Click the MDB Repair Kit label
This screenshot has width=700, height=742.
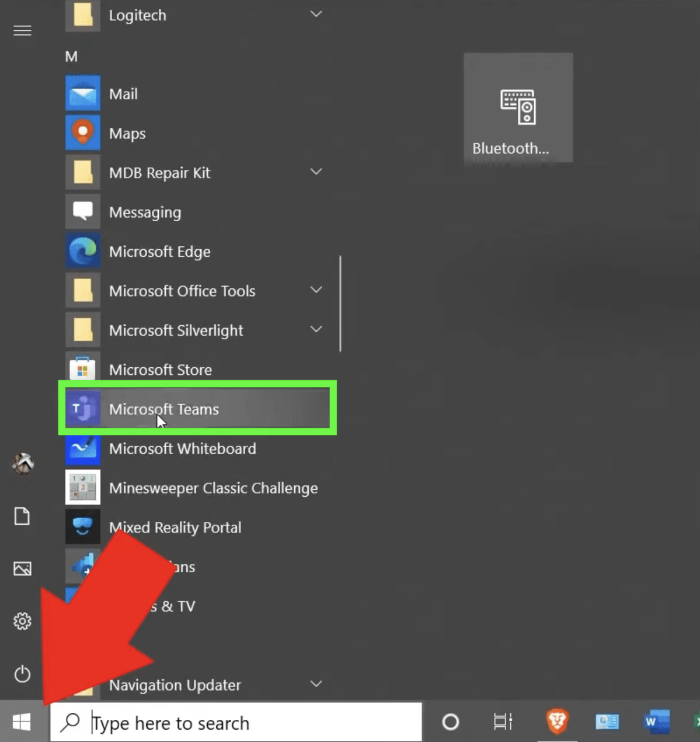pos(159,173)
